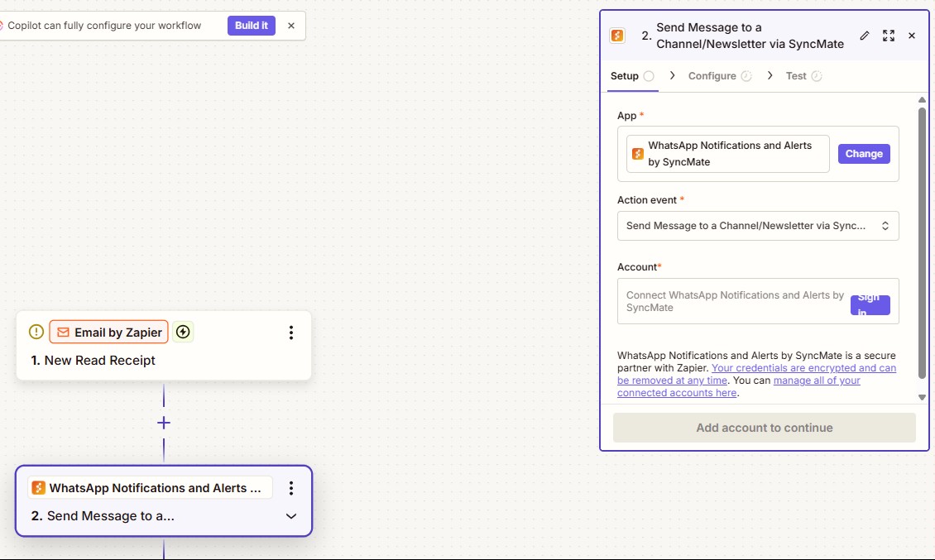Viewport: 935px width, 560px height.
Task: Open manage all connected accounts link
Action: [x=739, y=386]
